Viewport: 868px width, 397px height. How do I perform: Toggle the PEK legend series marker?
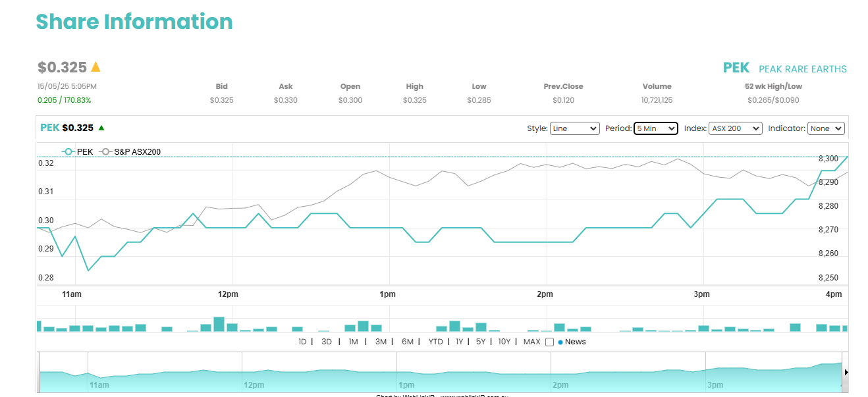pyautogui.click(x=68, y=151)
